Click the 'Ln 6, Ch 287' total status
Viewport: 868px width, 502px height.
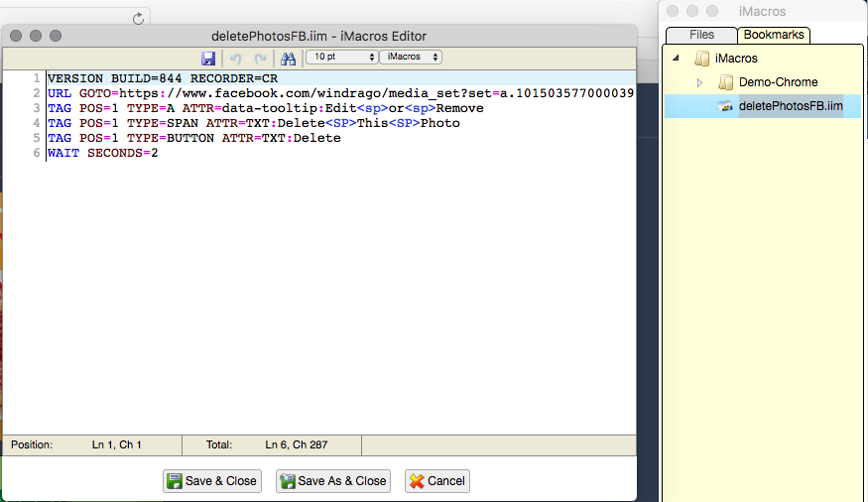(297, 445)
